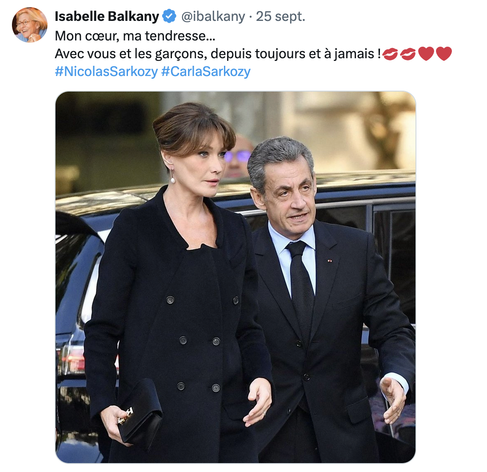Click the lapel pin on the man's jacket

point(329,261)
